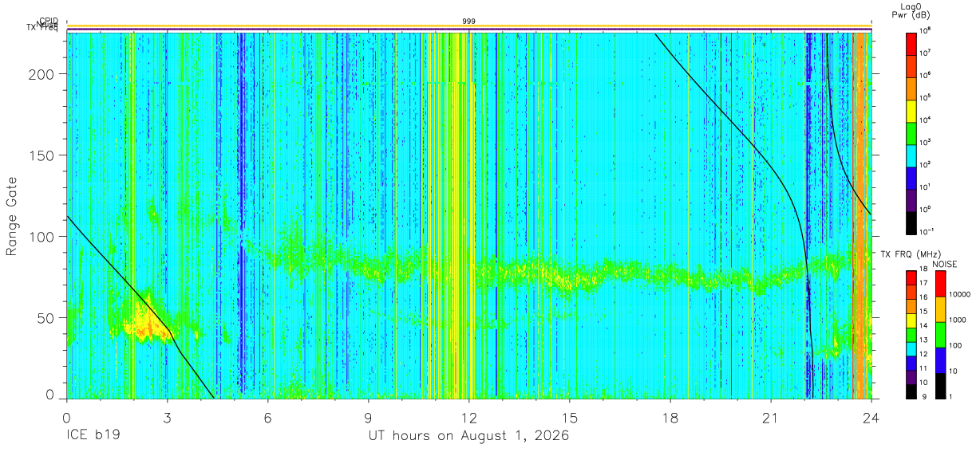The image size is (980, 452).
Task: Click the 'ICE b19' radar label
Action: (x=93, y=435)
